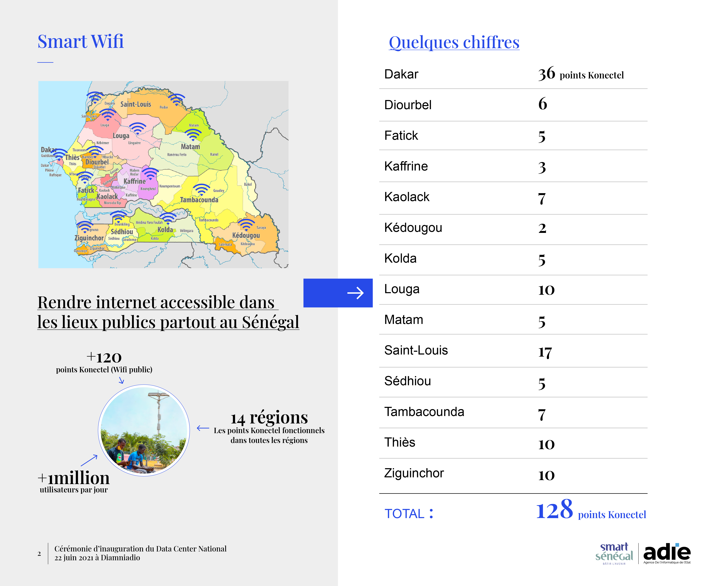Select the Matam row label
728x586 pixels.
[404, 320]
